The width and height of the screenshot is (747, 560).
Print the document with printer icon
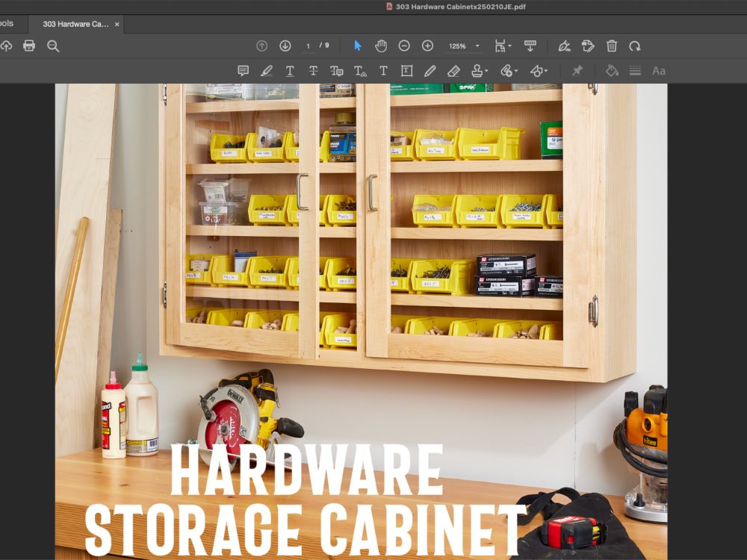coord(29,46)
